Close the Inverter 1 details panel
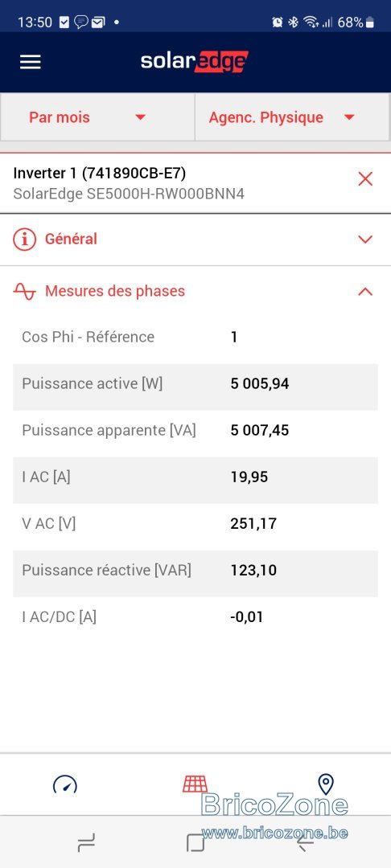This screenshot has height=868, width=391. click(365, 178)
